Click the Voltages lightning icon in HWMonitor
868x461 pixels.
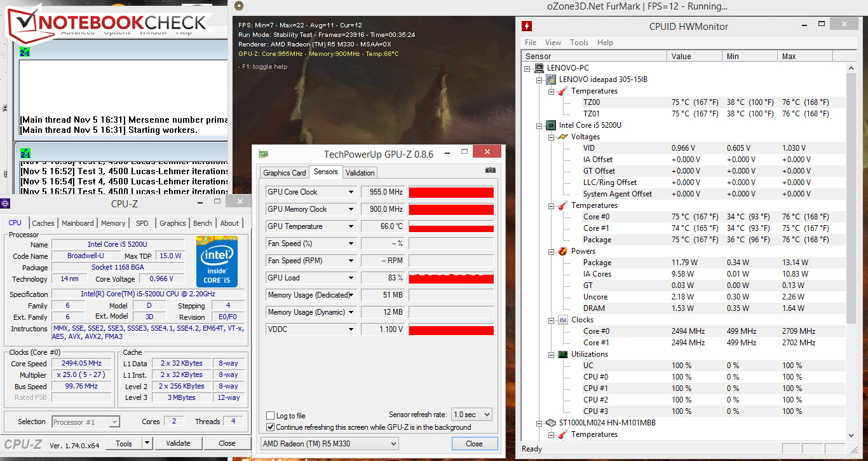563,137
